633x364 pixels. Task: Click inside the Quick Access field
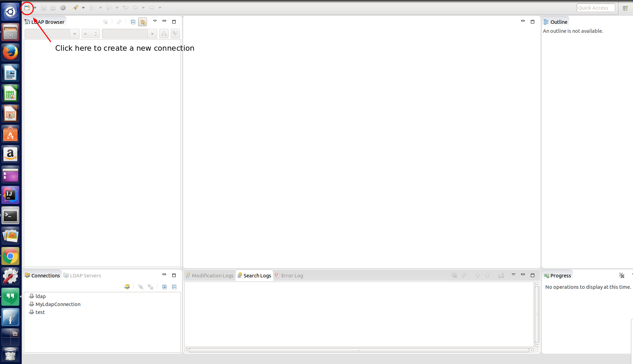point(596,8)
